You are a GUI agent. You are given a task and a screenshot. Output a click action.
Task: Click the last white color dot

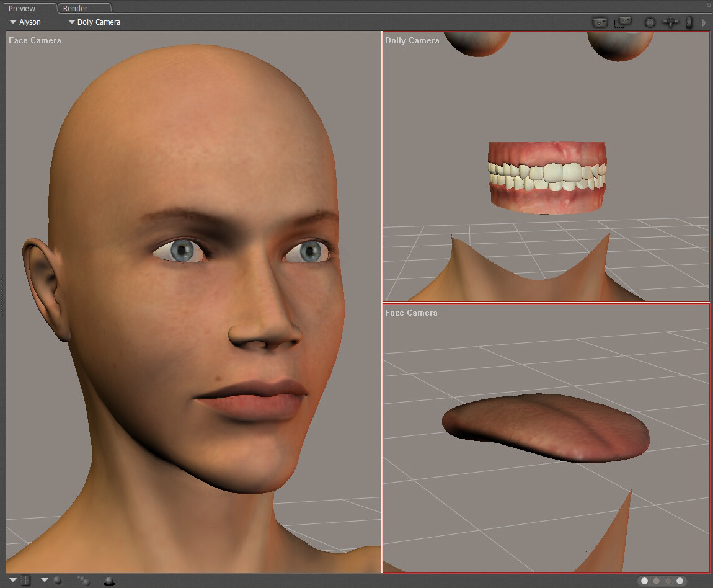pos(680,581)
